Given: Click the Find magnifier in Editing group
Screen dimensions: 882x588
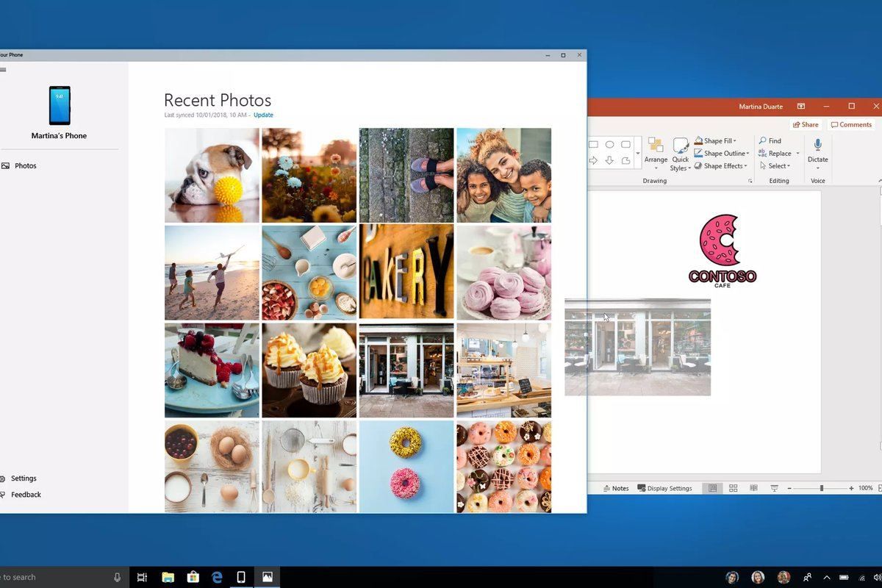Looking at the screenshot, I should [x=770, y=141].
